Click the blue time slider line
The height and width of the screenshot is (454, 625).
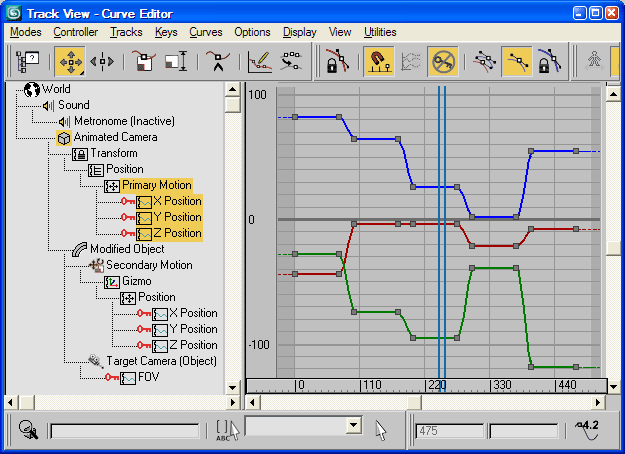[441, 230]
